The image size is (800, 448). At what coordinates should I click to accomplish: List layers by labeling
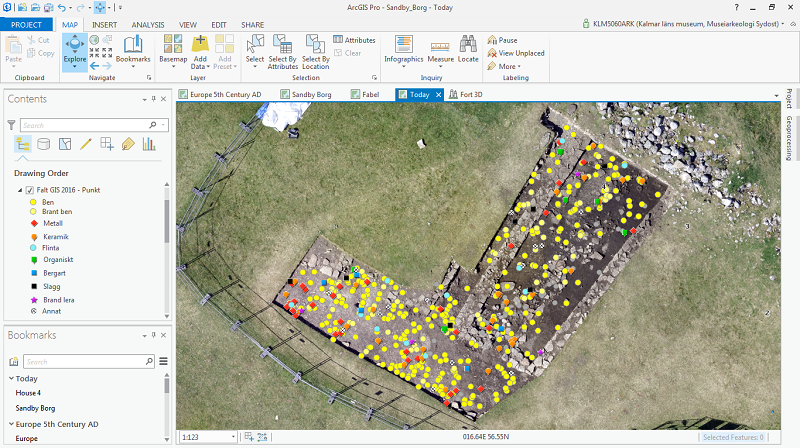[128, 144]
